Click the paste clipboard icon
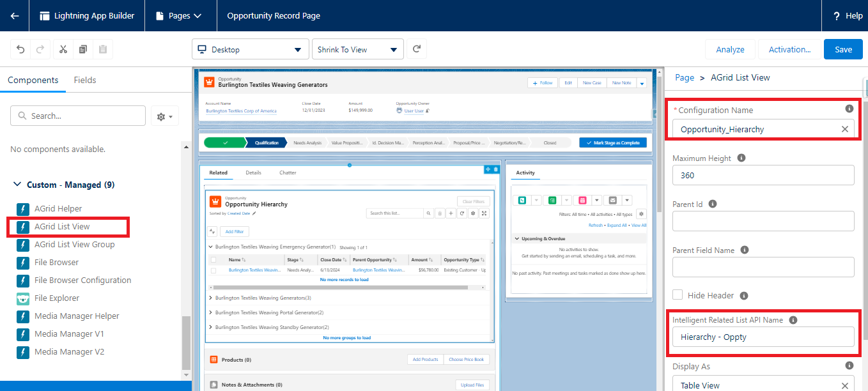 [102, 49]
